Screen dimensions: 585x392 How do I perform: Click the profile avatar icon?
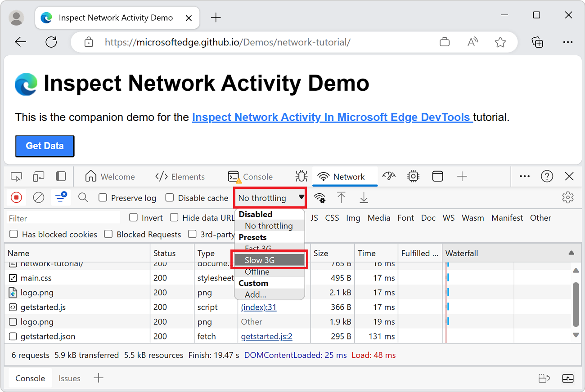(17, 18)
